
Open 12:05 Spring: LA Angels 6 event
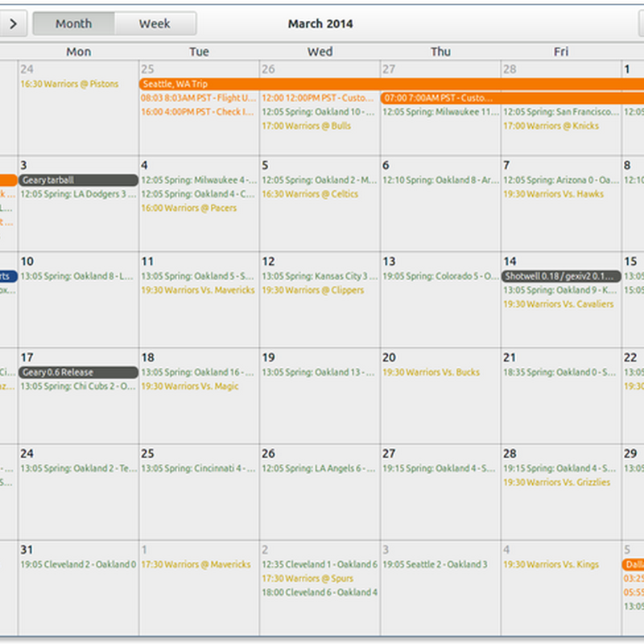319,469
